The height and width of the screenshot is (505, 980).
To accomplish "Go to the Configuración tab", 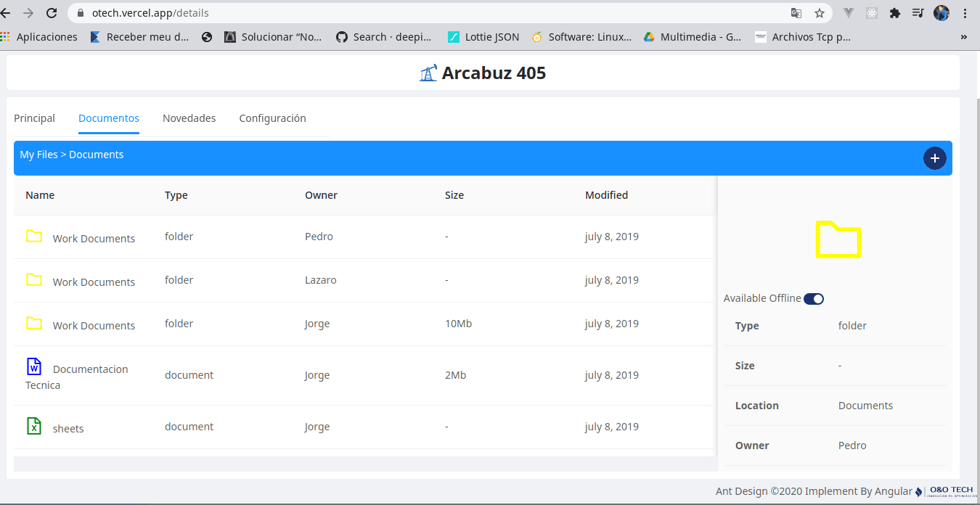I will pos(273,118).
